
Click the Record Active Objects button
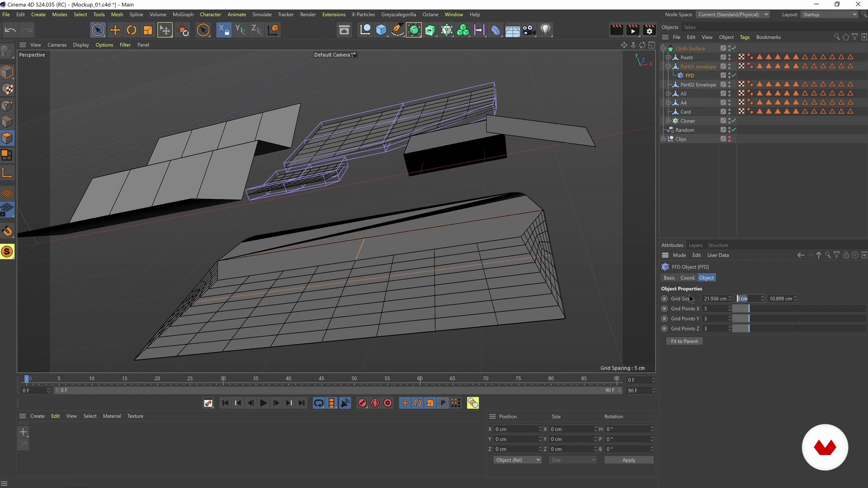click(362, 403)
